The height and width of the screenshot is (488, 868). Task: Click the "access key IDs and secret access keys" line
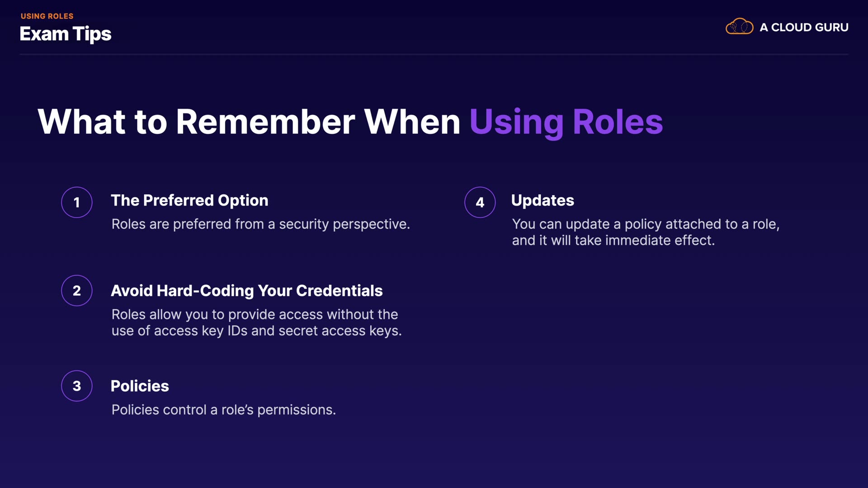point(256,331)
